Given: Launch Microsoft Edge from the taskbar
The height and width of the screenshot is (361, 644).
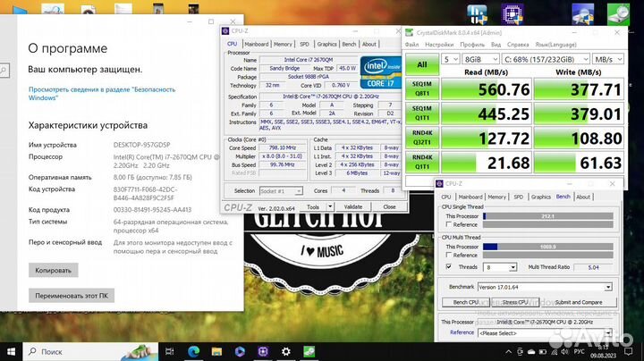Looking at the screenshot, I should click(193, 351).
